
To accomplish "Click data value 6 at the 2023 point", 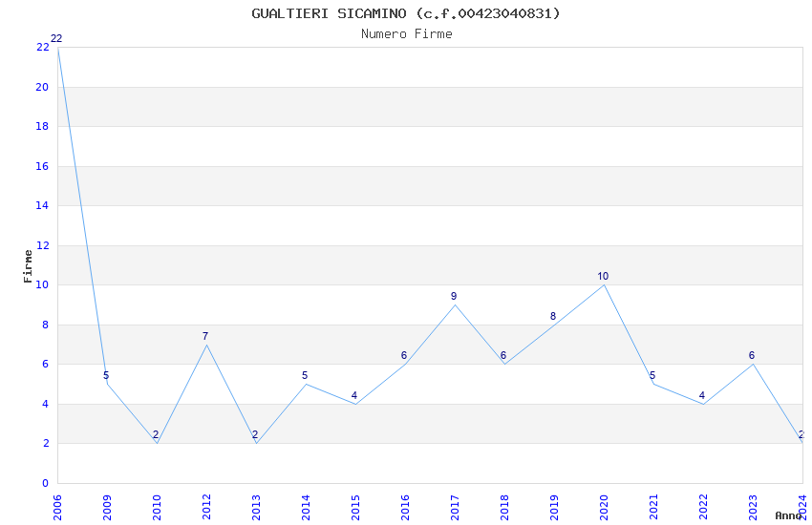I will pos(752,355).
